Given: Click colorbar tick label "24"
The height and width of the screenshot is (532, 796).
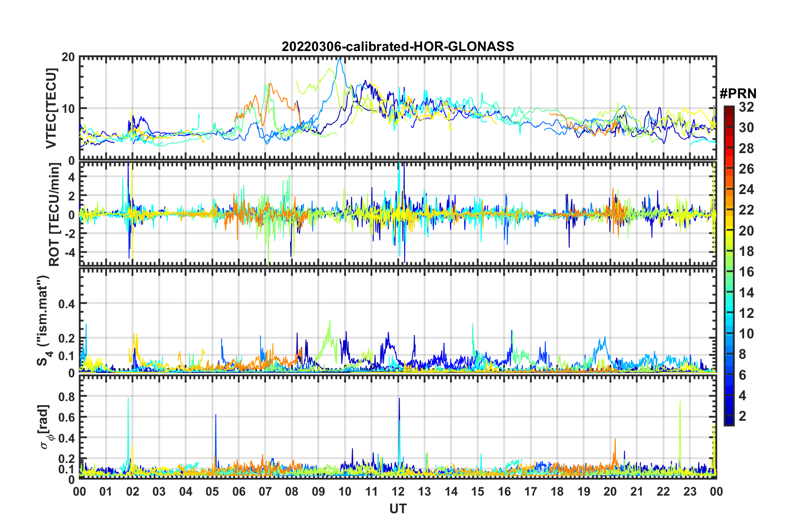Looking at the screenshot, I should click(746, 189).
